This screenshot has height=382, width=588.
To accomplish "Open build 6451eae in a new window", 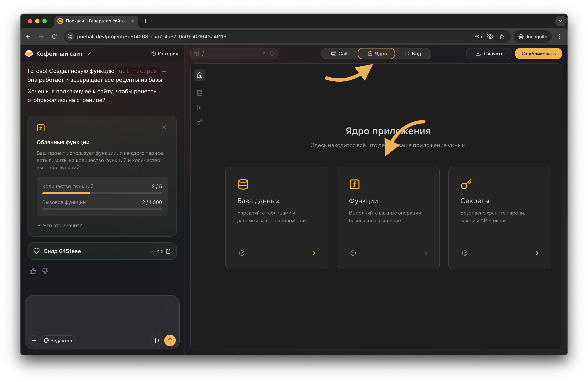I will 168,251.
